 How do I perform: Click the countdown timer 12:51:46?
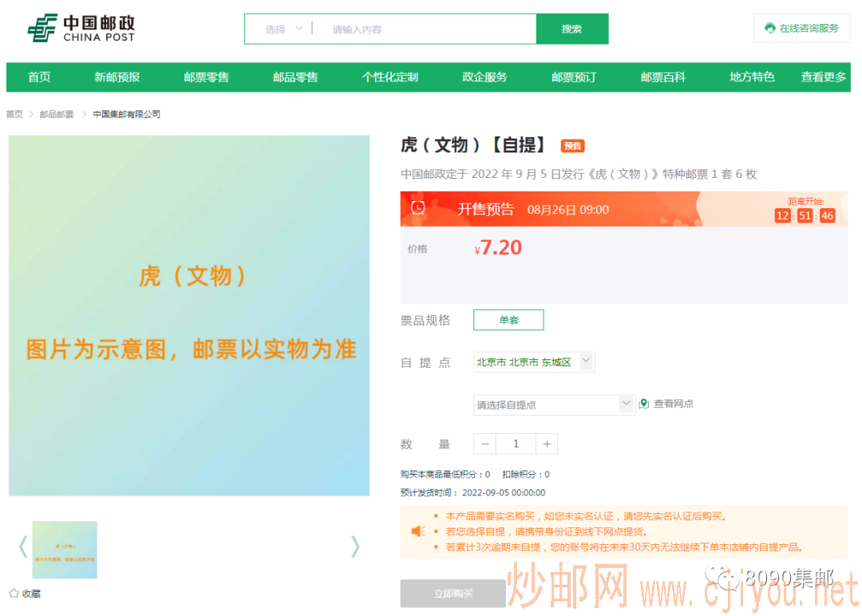(x=805, y=215)
